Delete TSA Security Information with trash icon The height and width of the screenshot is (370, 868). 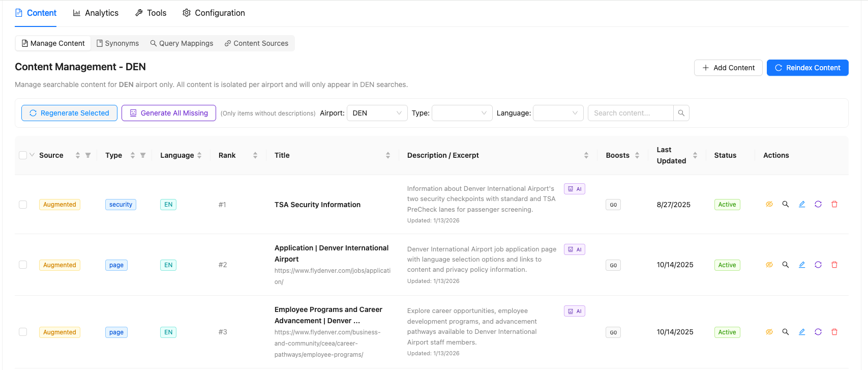(834, 204)
